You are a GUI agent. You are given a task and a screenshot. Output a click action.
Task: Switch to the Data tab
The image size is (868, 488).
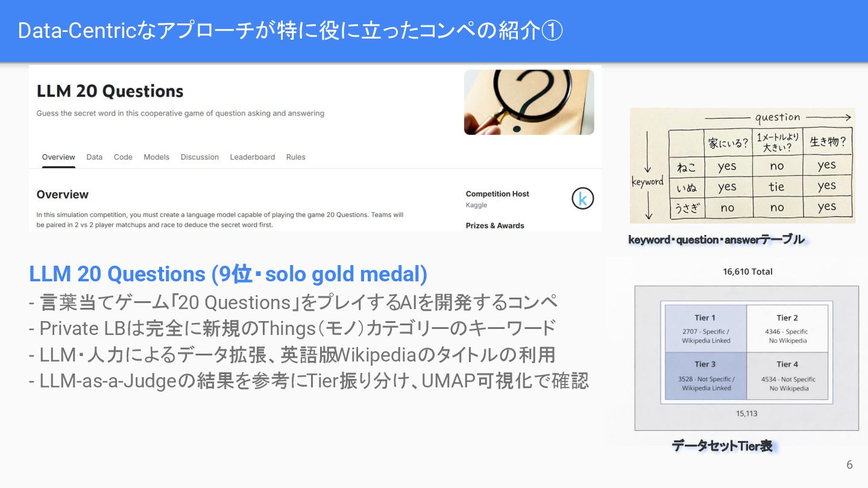tap(94, 157)
